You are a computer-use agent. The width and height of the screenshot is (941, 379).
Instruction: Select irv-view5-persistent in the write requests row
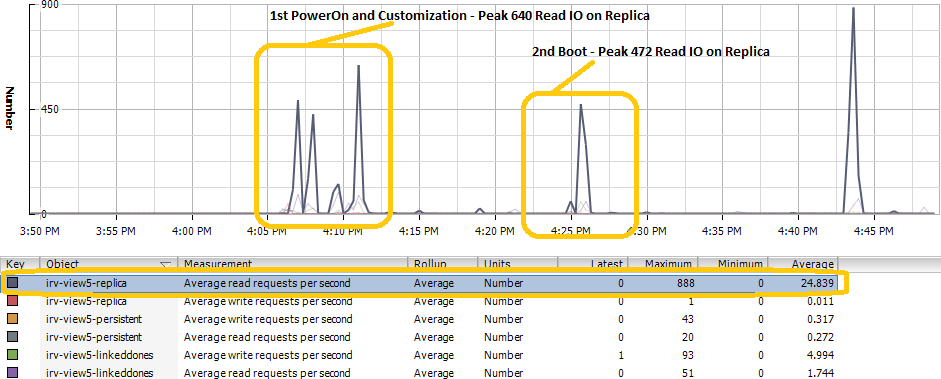point(94,319)
